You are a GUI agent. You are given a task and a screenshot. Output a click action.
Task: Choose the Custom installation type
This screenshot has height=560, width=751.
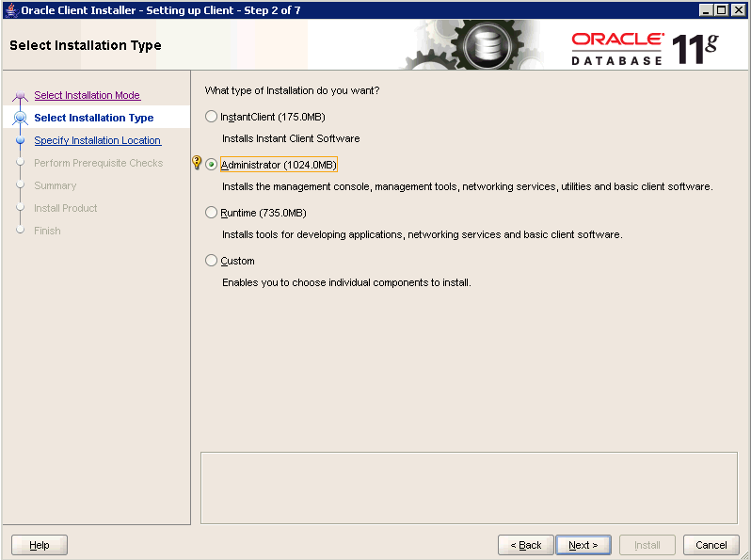coord(211,261)
